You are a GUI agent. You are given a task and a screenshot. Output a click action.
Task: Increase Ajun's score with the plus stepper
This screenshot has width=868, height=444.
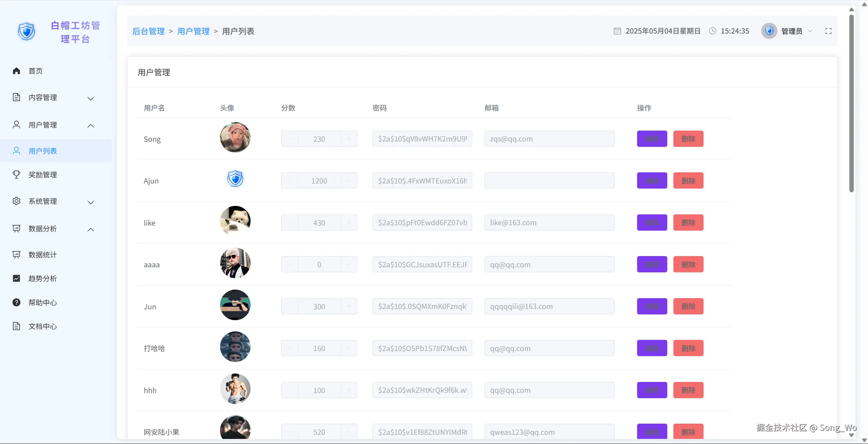[349, 180]
